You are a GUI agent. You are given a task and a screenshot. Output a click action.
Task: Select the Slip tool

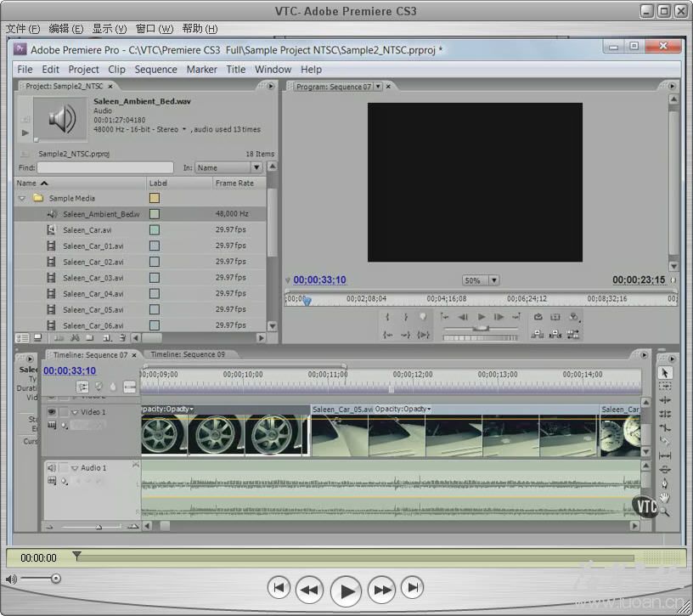664,455
